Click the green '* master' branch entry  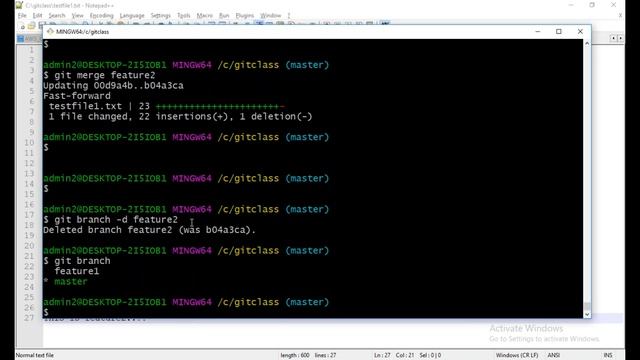pos(65,282)
